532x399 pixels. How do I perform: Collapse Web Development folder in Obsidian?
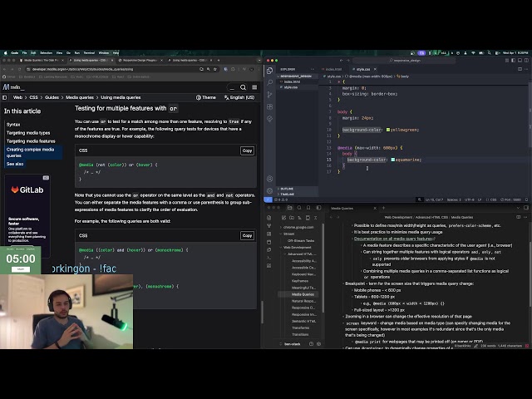point(298,248)
